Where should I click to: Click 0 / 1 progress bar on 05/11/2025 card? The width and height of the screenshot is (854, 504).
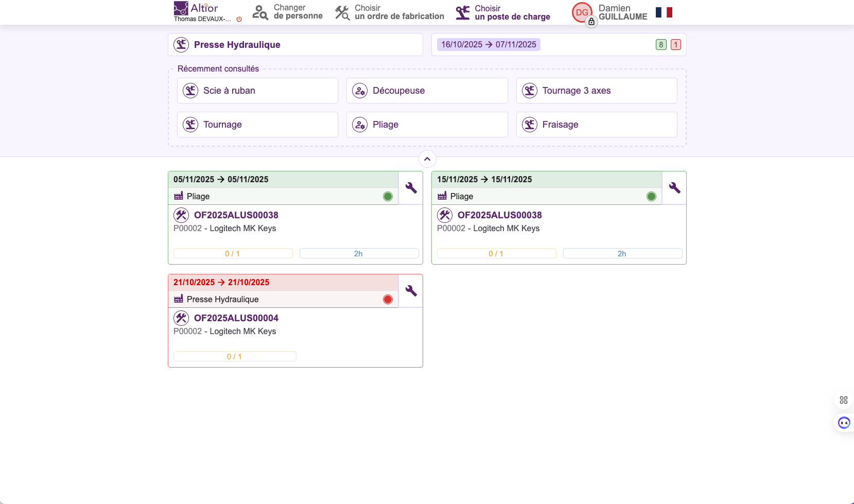coord(233,253)
